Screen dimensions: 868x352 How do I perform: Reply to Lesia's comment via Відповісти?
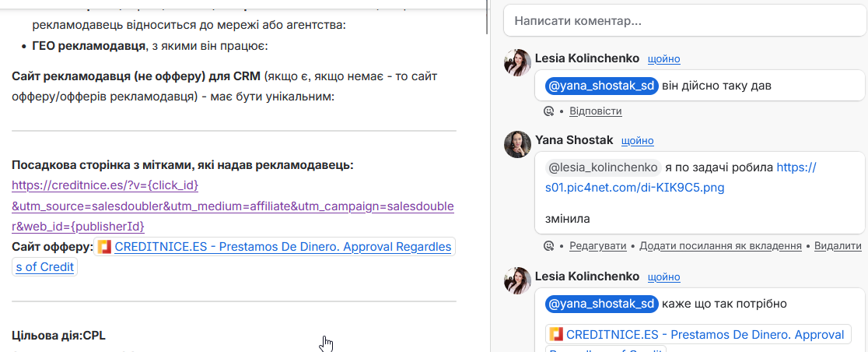(596, 111)
